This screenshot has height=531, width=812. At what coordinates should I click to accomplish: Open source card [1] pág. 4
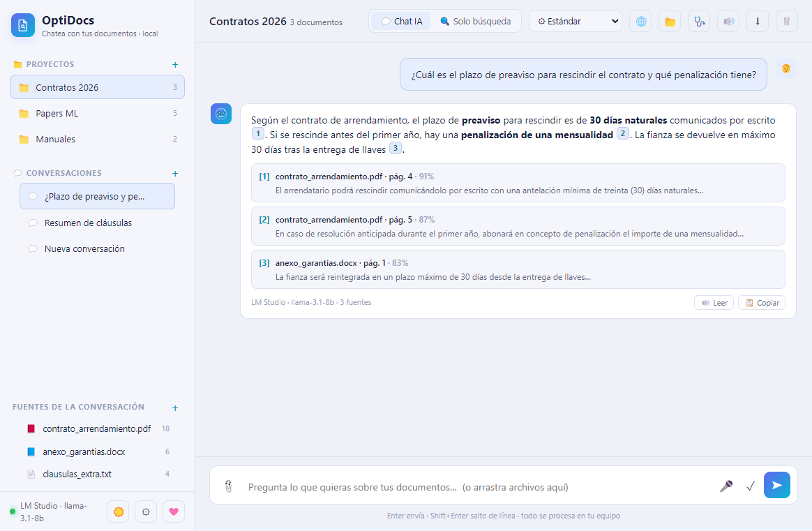[x=518, y=183]
